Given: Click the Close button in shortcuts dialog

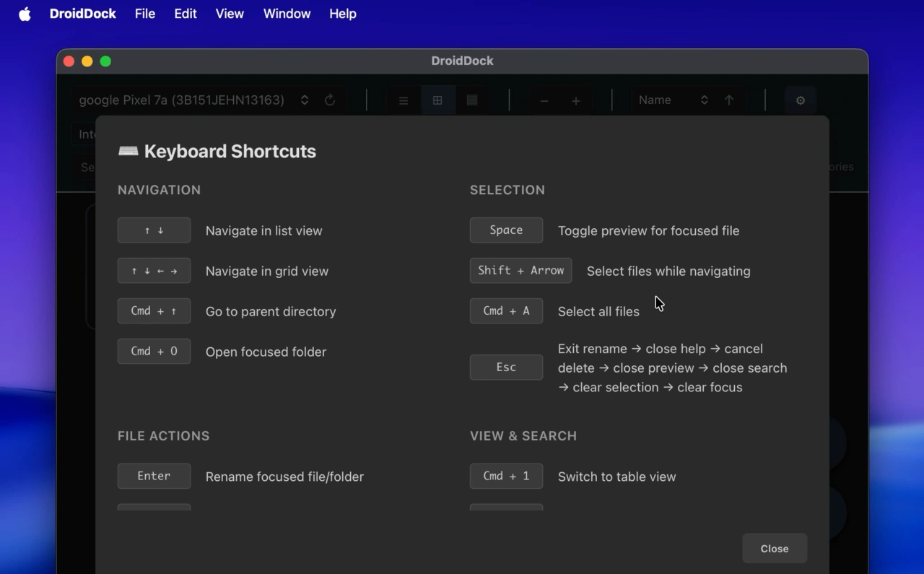Looking at the screenshot, I should pos(774,549).
